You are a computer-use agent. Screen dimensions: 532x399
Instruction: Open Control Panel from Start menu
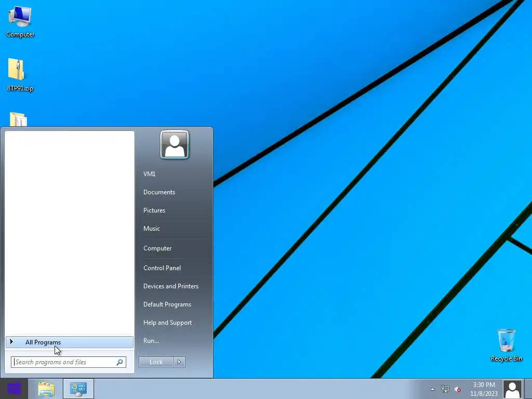162,268
